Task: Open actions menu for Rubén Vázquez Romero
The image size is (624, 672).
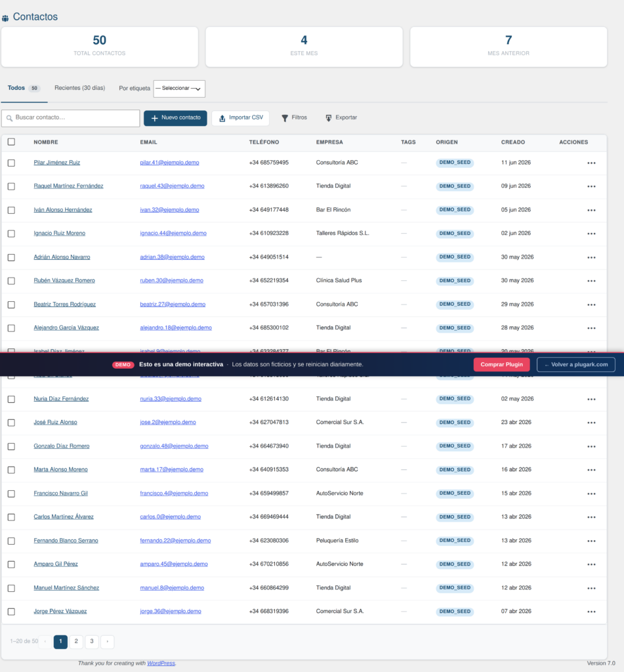Action: click(591, 281)
